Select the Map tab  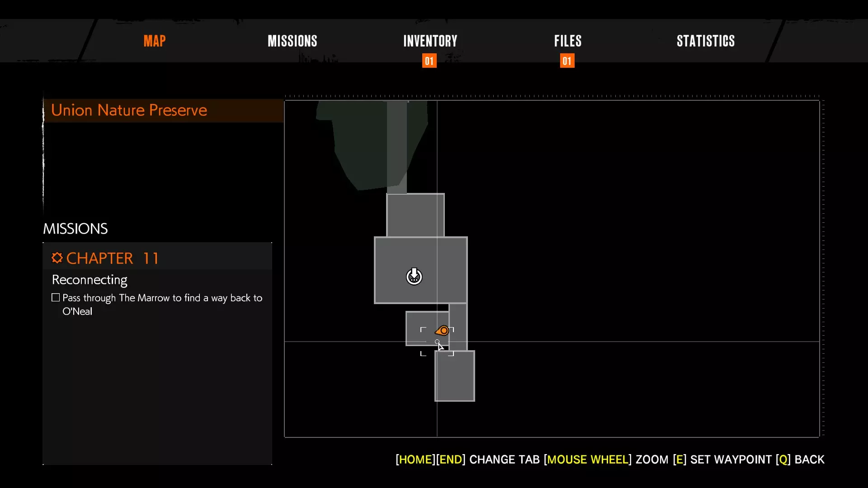[x=155, y=41]
